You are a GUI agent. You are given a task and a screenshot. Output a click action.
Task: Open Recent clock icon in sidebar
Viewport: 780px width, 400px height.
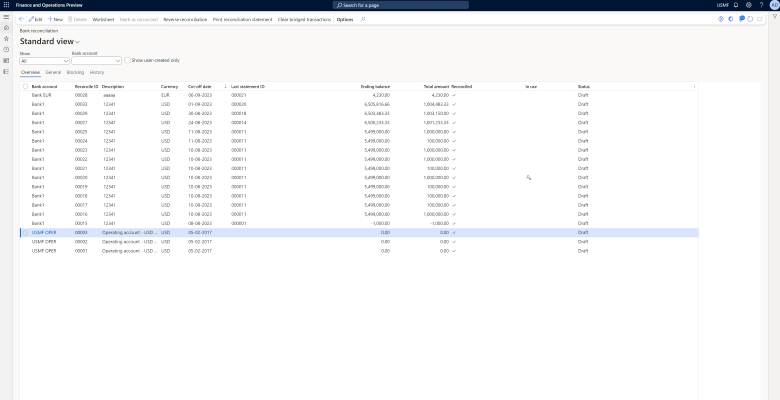point(6,49)
